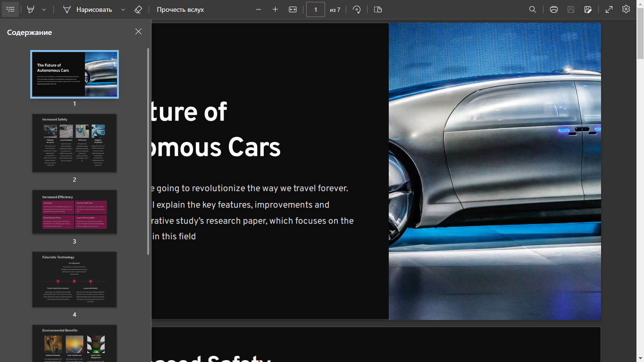Open the PDF viewer settings gear

pos(626,9)
